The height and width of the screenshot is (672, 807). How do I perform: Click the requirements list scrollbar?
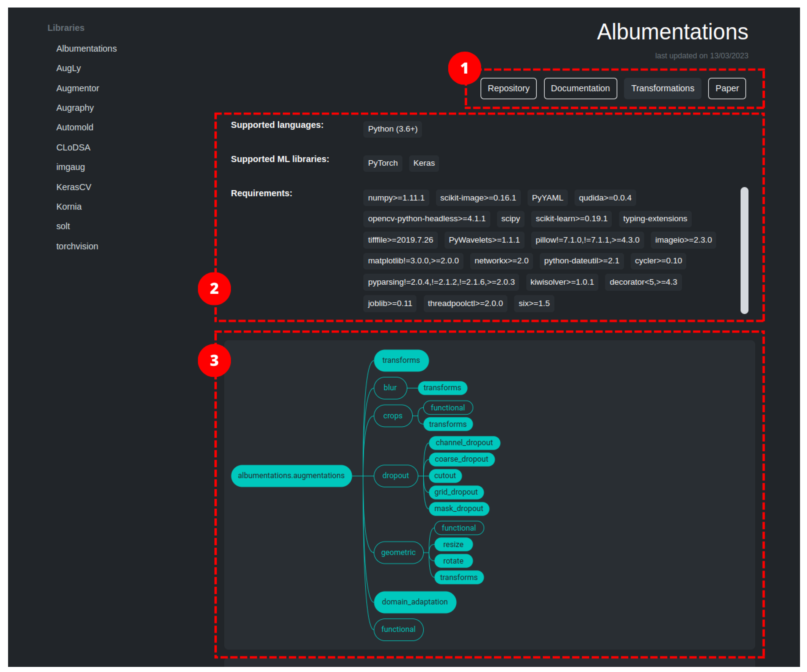[744, 250]
